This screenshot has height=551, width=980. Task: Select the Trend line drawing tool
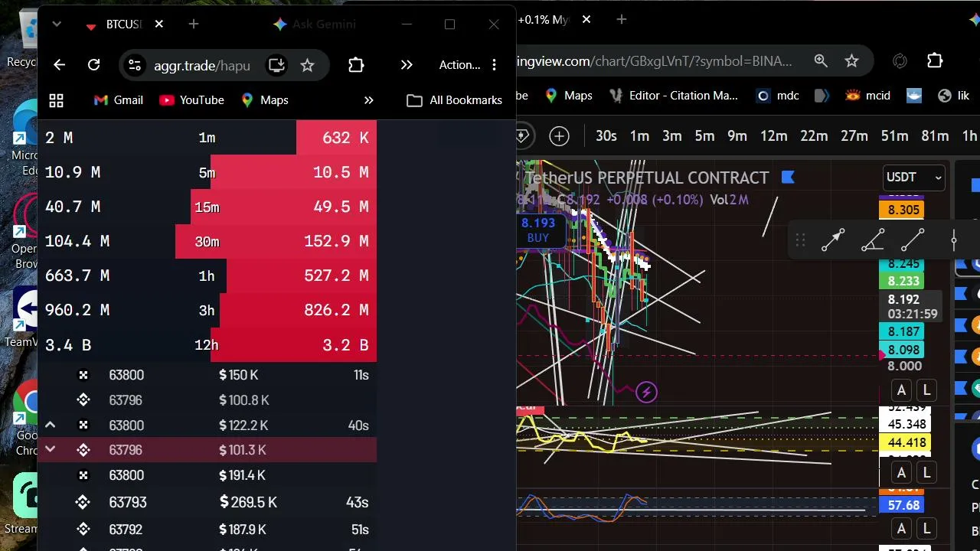(913, 241)
